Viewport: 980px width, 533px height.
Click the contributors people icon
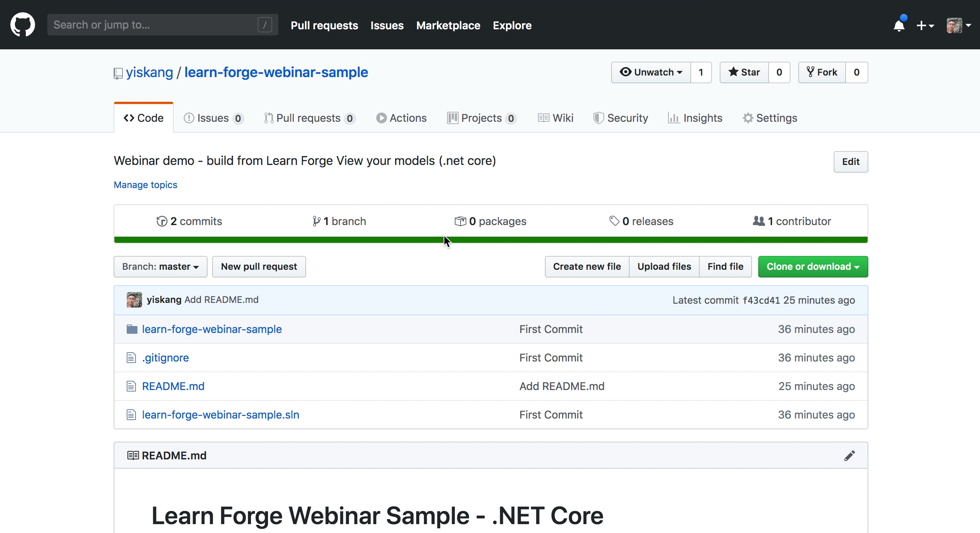click(x=759, y=221)
